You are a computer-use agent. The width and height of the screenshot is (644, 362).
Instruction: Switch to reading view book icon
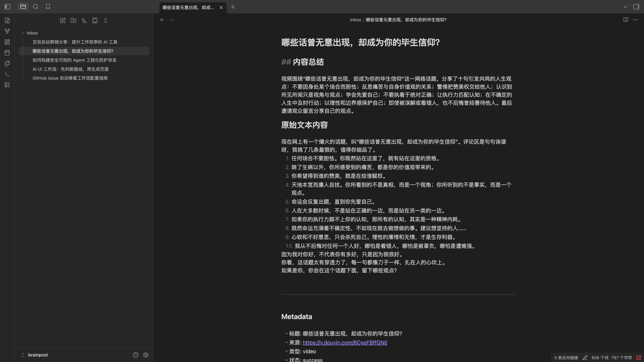click(x=626, y=20)
